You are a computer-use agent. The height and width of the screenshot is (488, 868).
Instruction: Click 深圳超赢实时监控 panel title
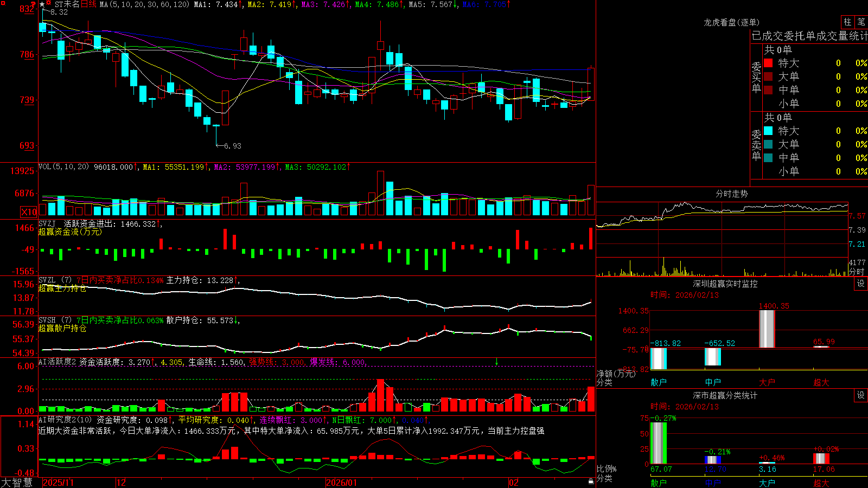[x=725, y=284]
